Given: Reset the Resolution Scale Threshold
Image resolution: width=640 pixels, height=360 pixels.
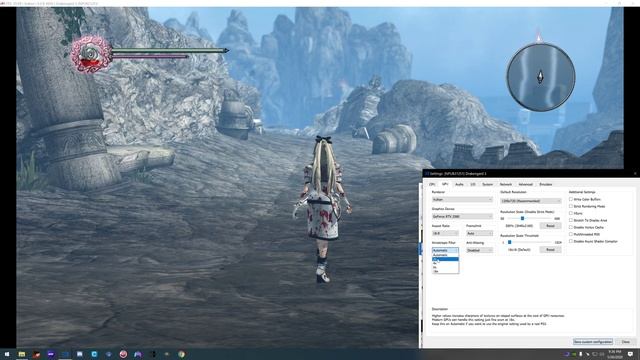Looking at the screenshot, I should (550, 249).
